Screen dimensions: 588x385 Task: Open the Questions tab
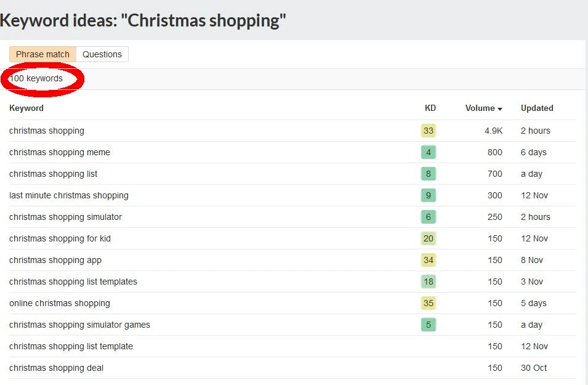[102, 54]
